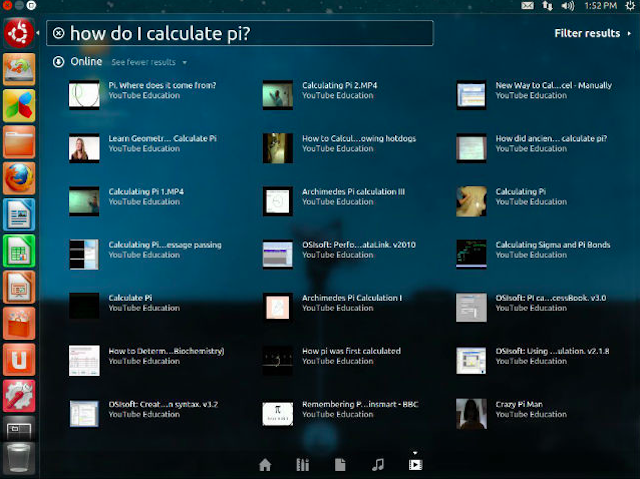Open OSIsoft: Perfo...ataLink. v2010 result
640x479 pixels.
click(359, 244)
